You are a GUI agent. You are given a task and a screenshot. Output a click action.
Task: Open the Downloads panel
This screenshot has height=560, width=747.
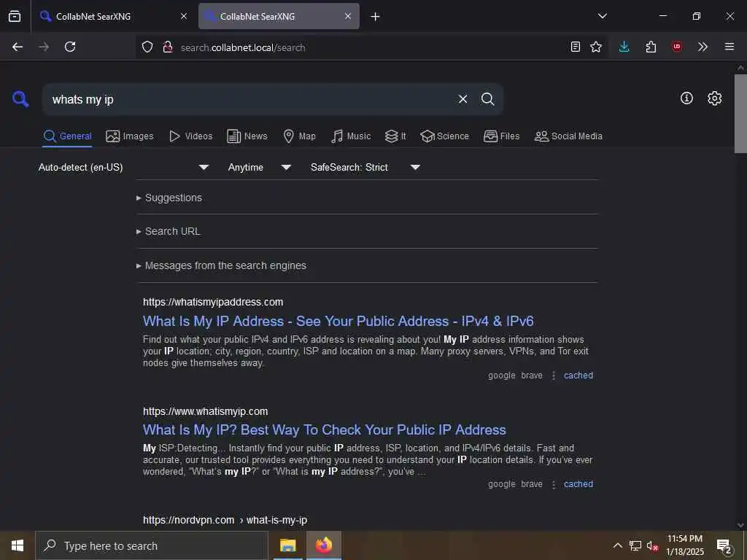click(624, 47)
